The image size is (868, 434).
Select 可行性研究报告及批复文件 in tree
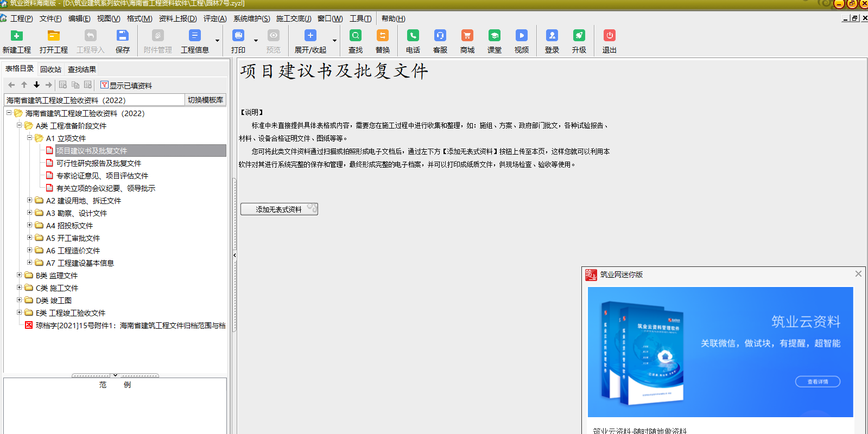click(x=98, y=163)
